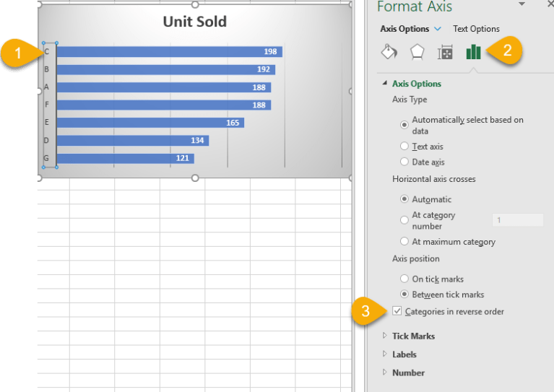Screen dimensions: 554x392
Task: Choose the Date axis radio button
Action: [404, 162]
